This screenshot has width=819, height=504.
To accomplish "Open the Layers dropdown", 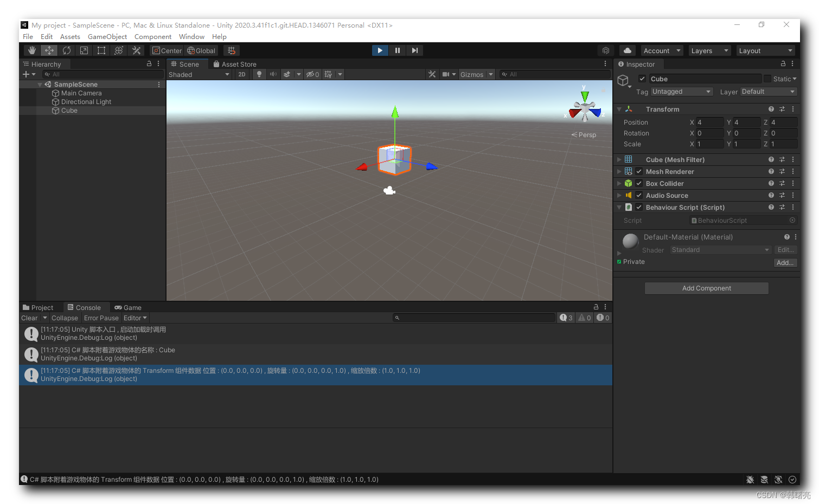I will tap(709, 50).
